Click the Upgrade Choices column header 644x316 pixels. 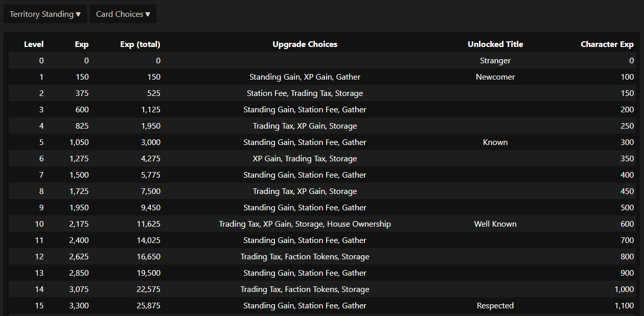pos(305,44)
